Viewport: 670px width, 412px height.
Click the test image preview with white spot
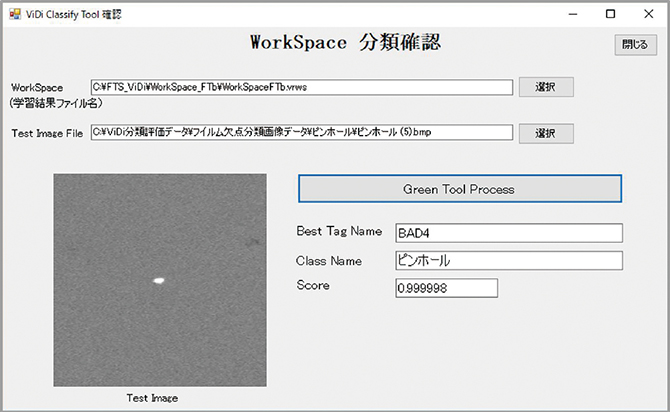[x=160, y=280]
